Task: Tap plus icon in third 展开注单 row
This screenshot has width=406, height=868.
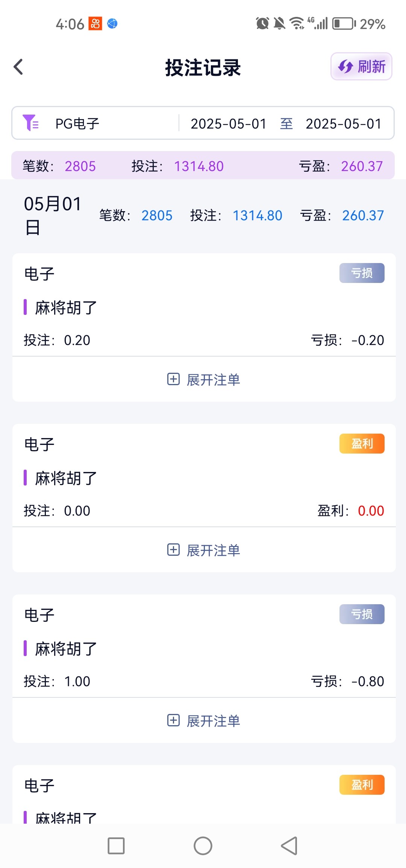Action: (x=173, y=720)
